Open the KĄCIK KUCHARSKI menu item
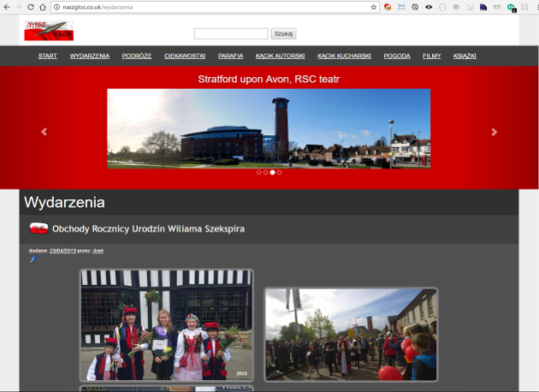 [x=344, y=56]
